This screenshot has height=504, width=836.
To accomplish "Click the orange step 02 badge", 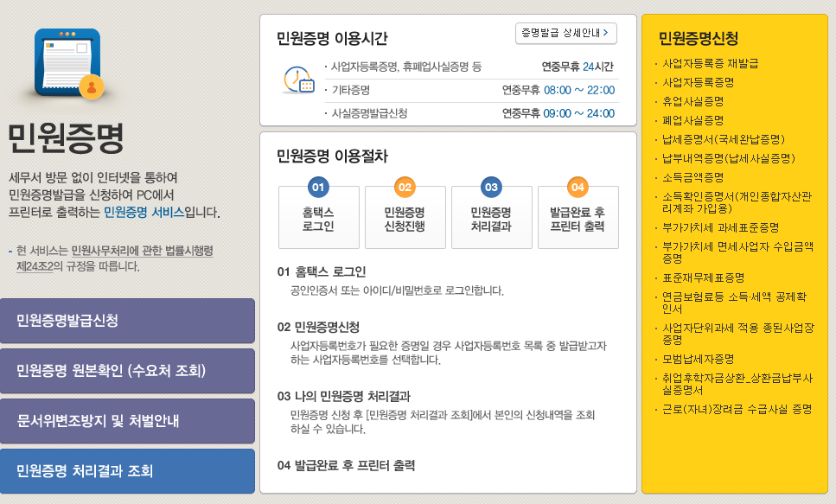I will pyautogui.click(x=405, y=187).
